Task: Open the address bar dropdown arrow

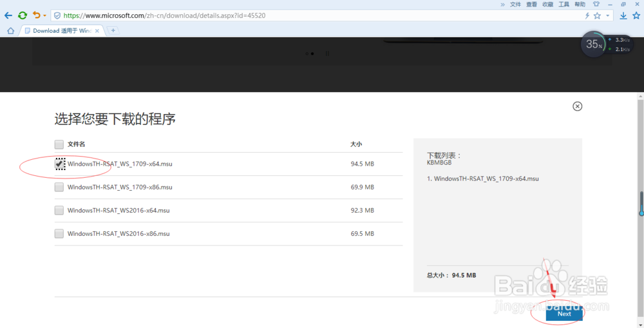Action: (608, 15)
